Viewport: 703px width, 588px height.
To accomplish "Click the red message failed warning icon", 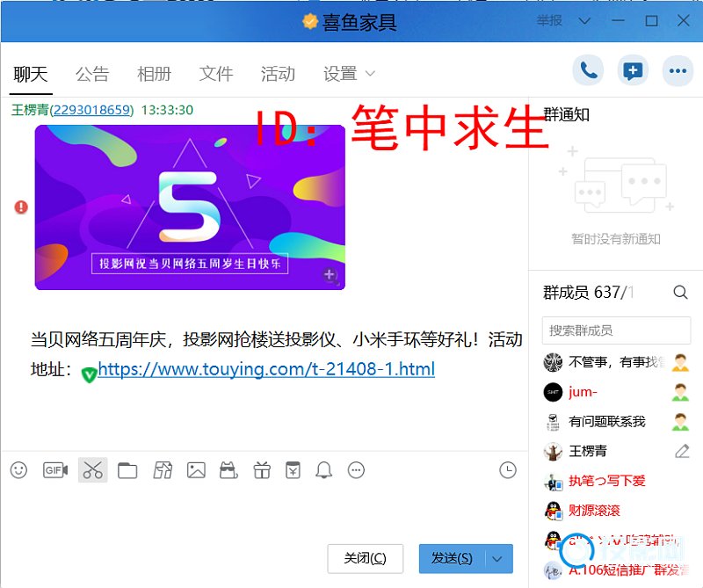I will tap(21, 207).
